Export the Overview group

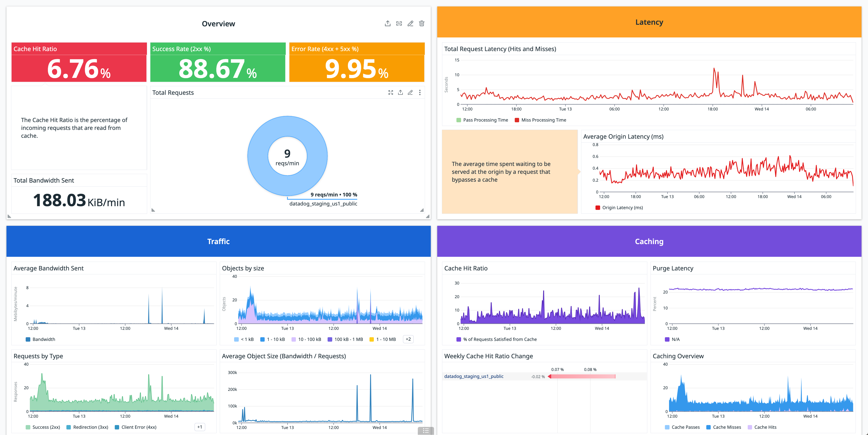coord(387,23)
